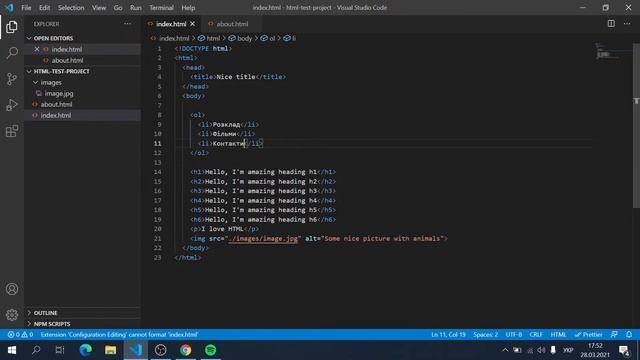
Task: Open the Help menu
Action: pos(188,8)
